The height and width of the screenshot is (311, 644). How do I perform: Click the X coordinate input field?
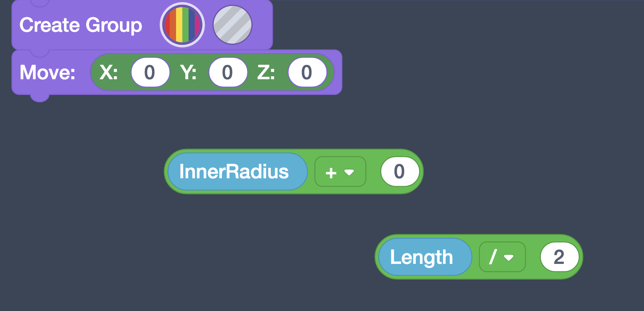[150, 72]
